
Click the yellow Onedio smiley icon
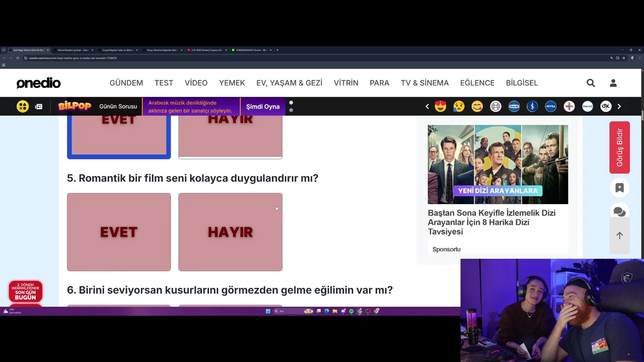coord(23,107)
